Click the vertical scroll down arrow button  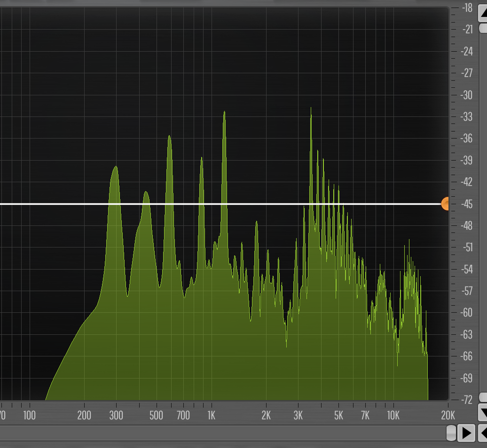pyautogui.click(x=483, y=413)
